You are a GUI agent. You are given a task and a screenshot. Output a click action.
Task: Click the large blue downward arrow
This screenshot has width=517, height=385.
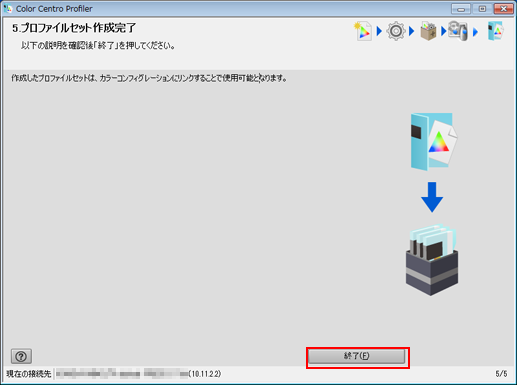coord(432,197)
